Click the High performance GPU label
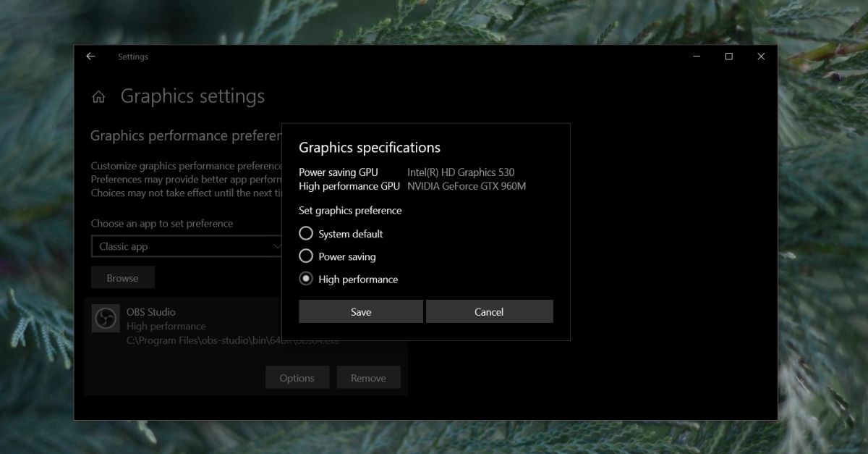Viewport: 868px width, 454px height. tap(349, 186)
